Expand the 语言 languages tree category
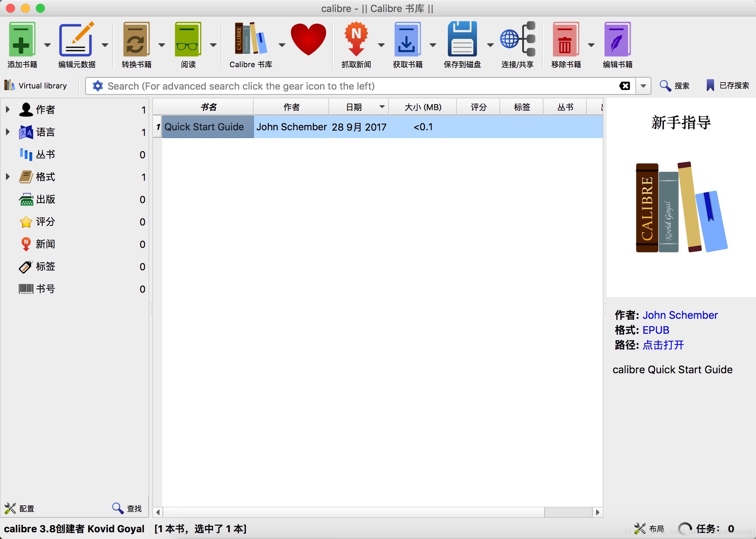The height and width of the screenshot is (539, 756). point(7,132)
